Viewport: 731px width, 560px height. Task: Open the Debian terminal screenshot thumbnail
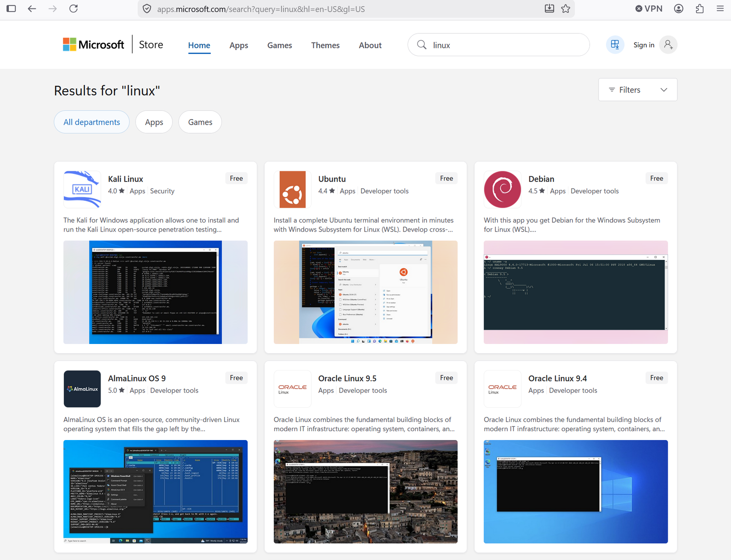tap(575, 292)
